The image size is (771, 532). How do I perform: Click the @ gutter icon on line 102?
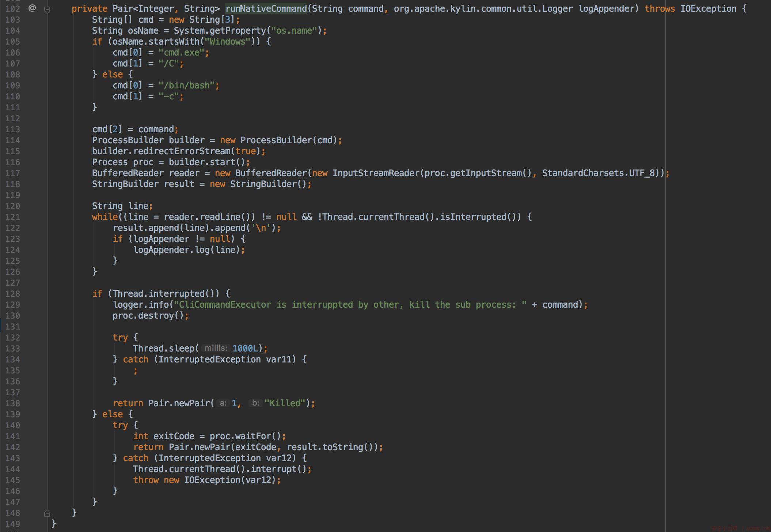(32, 8)
